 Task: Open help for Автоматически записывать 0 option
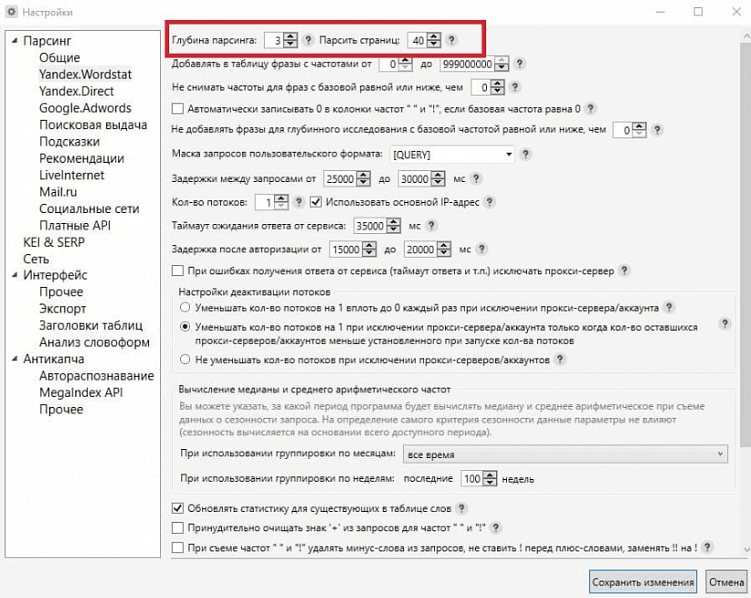[591, 109]
